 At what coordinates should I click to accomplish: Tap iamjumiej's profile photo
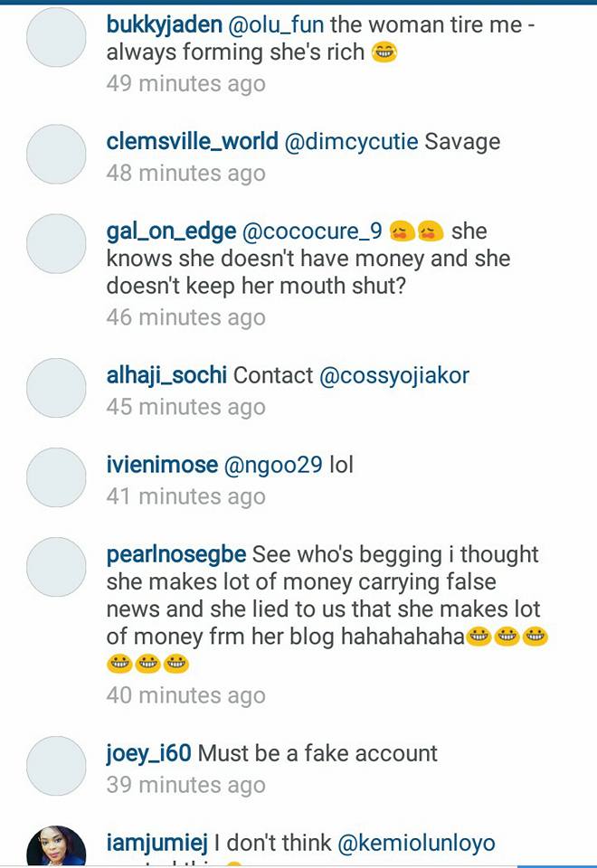coord(56,847)
